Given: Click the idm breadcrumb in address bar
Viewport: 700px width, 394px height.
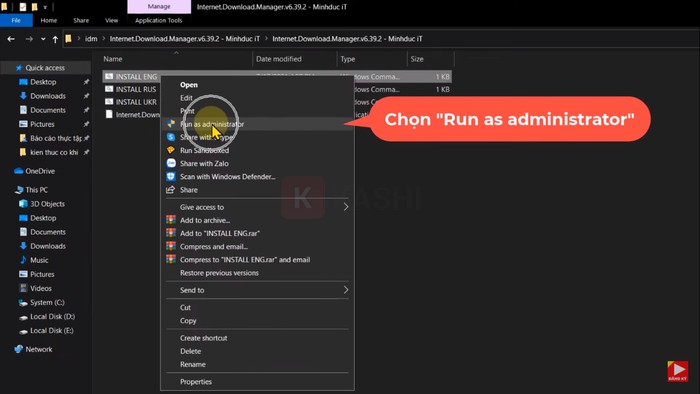Looking at the screenshot, I should click(91, 39).
